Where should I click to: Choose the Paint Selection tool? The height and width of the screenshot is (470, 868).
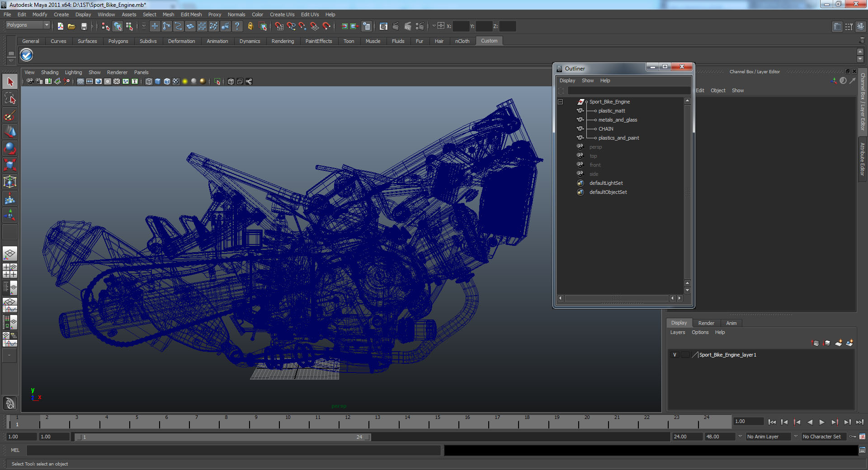tap(10, 115)
